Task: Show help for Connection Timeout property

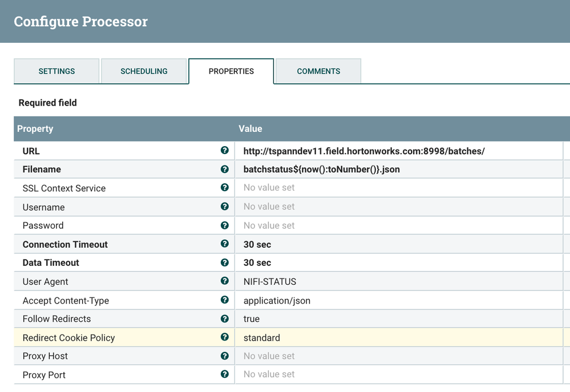Action: click(225, 244)
